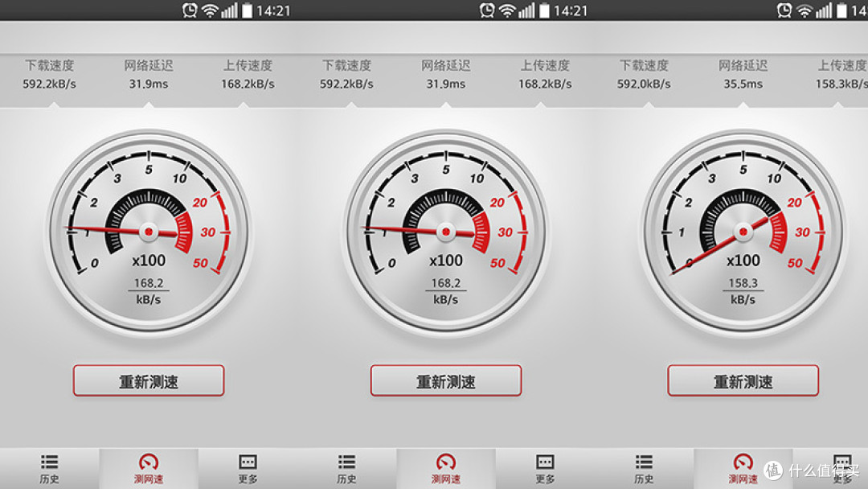The image size is (868, 489).
Task: Click 下载速度 592.2kB/s in left screenshot
Action: 49,75
